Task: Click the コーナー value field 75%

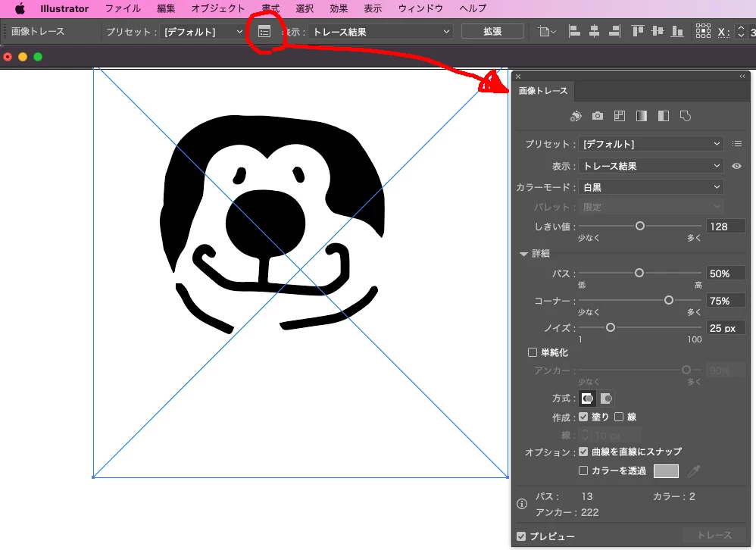Action: (x=726, y=301)
